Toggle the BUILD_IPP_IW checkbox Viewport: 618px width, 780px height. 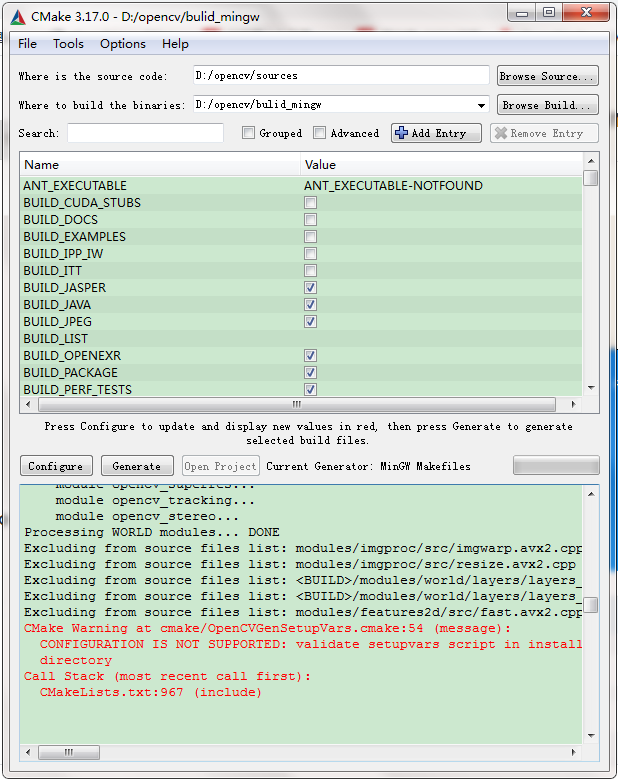point(310,254)
